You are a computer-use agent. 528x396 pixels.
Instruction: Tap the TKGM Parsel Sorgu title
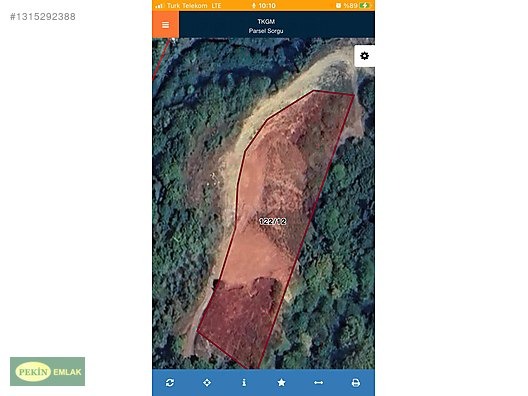click(x=266, y=26)
